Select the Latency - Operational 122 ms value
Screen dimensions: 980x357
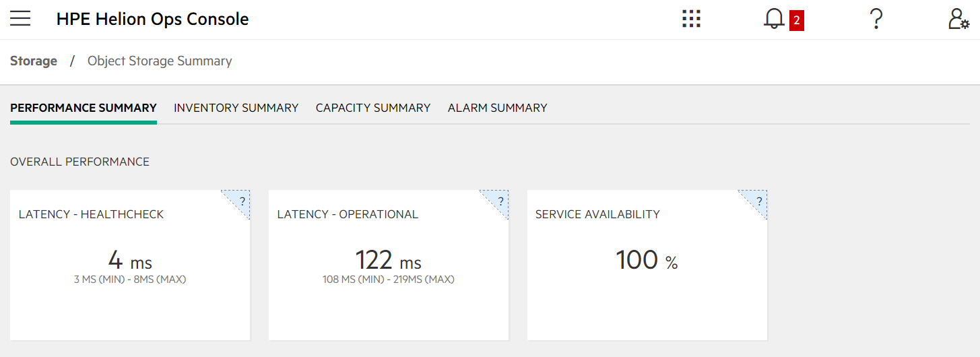coord(389,261)
